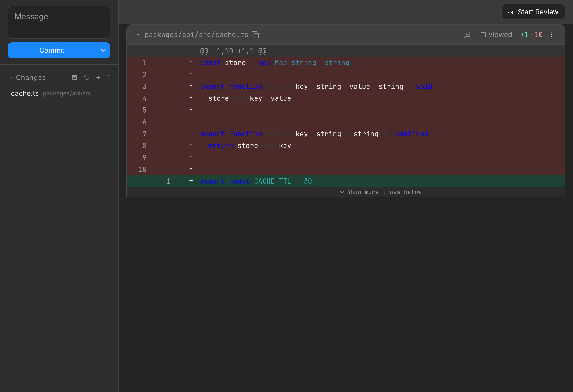Image resolution: width=573 pixels, height=392 pixels.
Task: Click the add comment icon in file header
Action: tap(467, 35)
